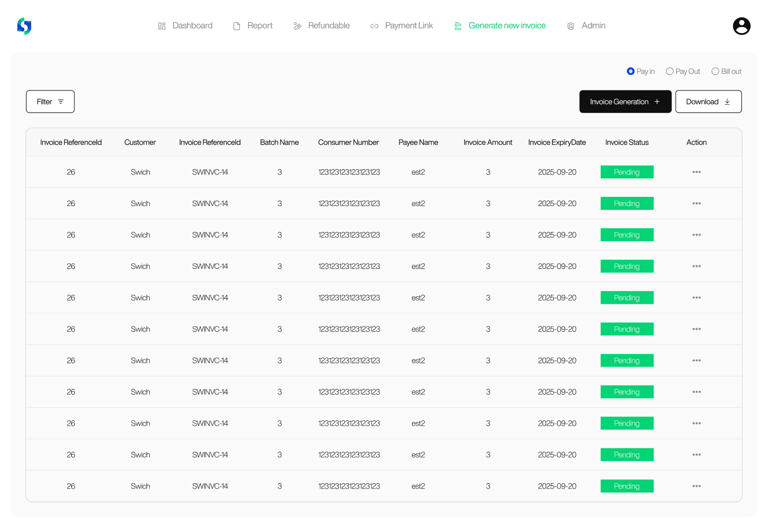The image size is (768, 532).
Task: Open action menu dots in second table row
Action: pyautogui.click(x=696, y=203)
